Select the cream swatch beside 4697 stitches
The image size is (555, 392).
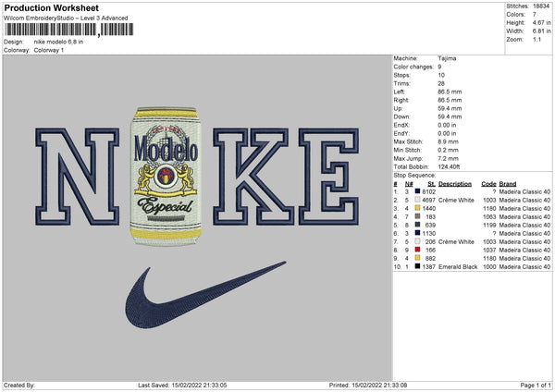[417, 200]
